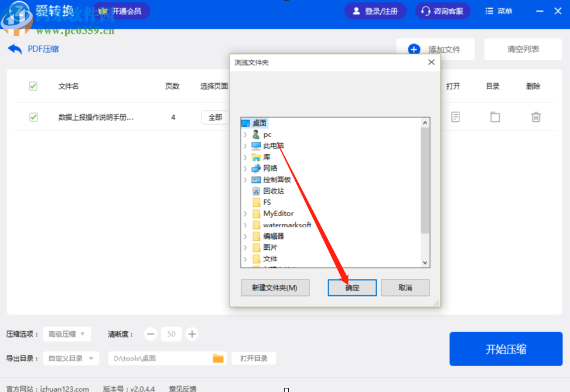
Task: Expand the 网络 node chevron
Action: coord(245,168)
